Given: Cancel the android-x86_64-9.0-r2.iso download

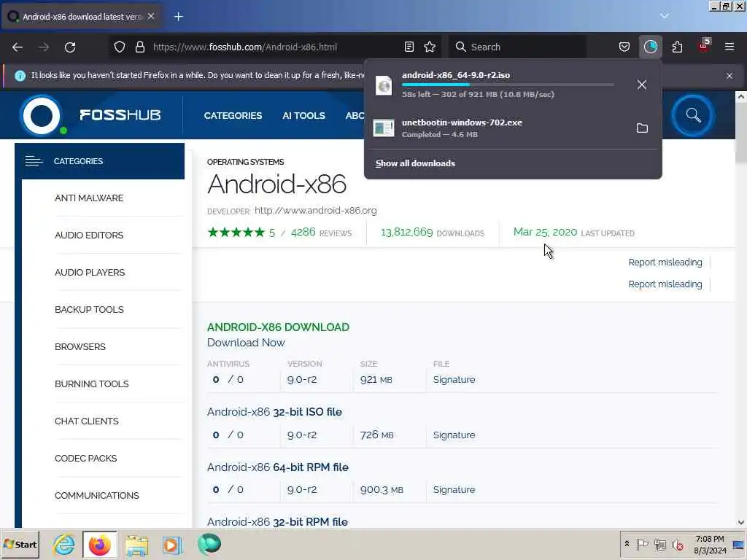Looking at the screenshot, I should 642,85.
